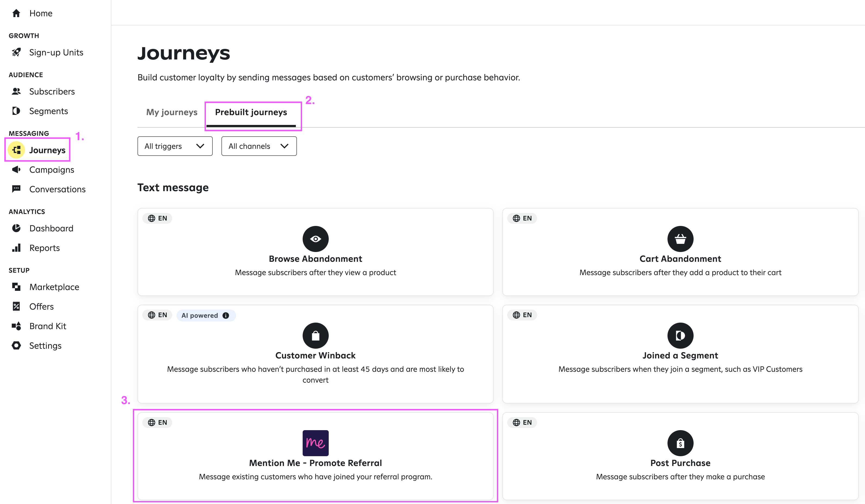865x504 pixels.
Task: Click the Joined a Segment circle icon
Action: (x=680, y=336)
